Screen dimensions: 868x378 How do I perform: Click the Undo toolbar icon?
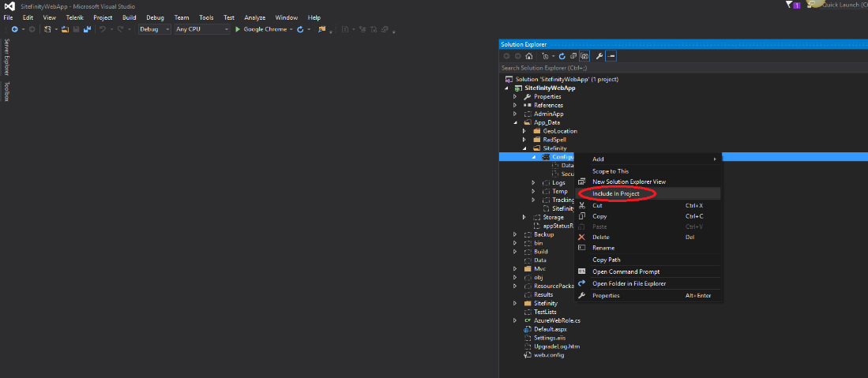coord(103,29)
